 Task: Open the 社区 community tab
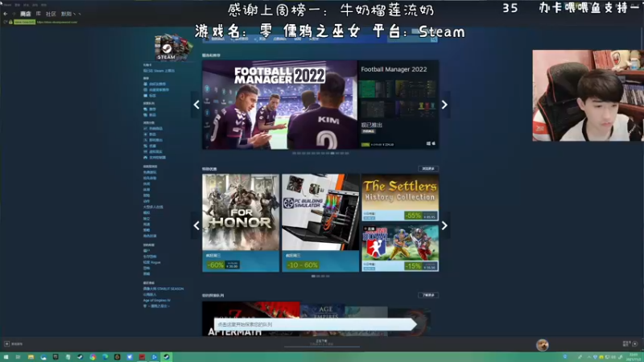pos(51,14)
